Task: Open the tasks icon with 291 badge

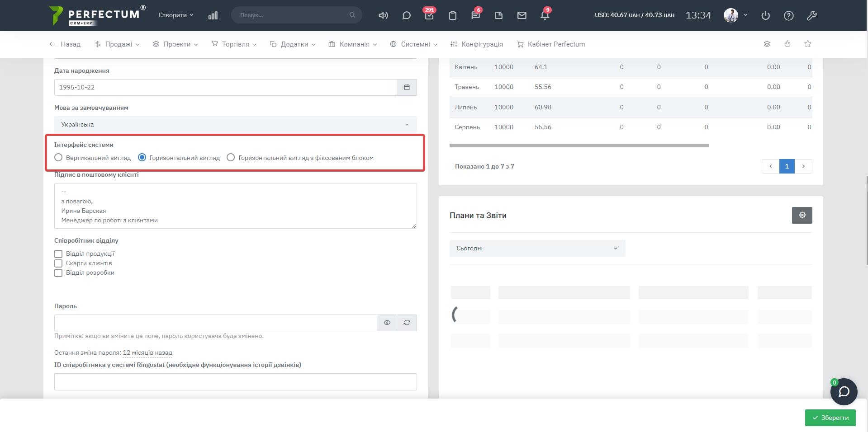Action: 429,15
